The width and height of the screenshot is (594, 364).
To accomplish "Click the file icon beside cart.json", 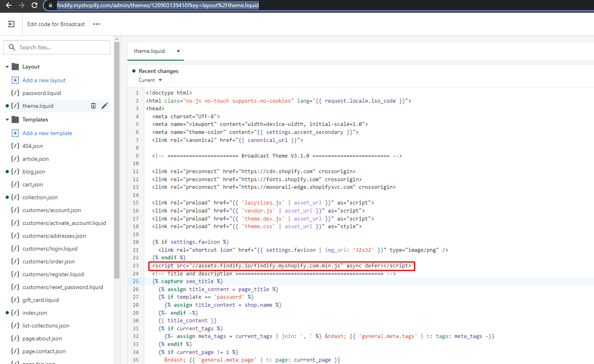I will point(15,184).
